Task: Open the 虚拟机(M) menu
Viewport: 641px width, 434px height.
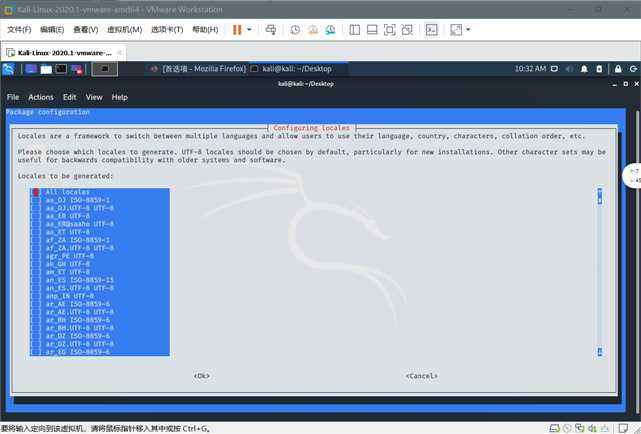Action: (124, 29)
